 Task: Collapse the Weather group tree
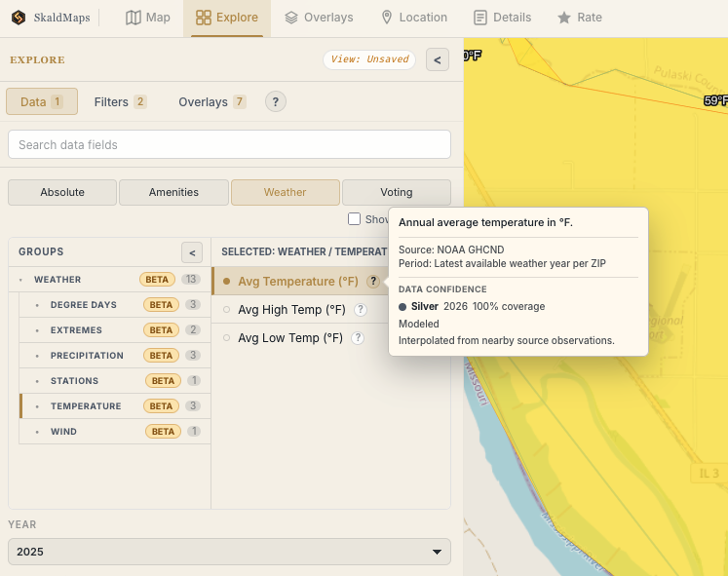pos(20,280)
